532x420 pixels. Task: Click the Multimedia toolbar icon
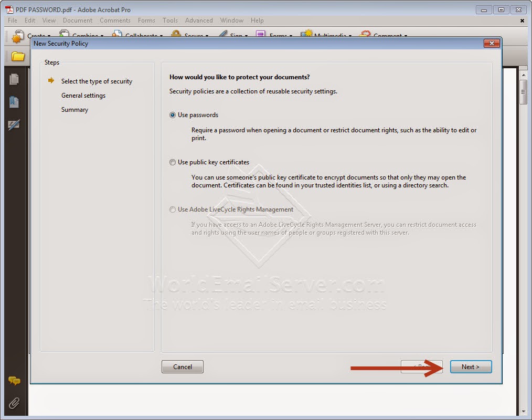click(x=306, y=33)
